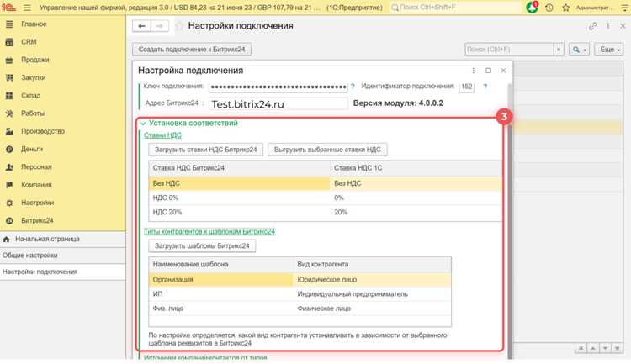This screenshot has height=364, width=631.
Task: Open notifications bell icon
Action: click(532, 8)
